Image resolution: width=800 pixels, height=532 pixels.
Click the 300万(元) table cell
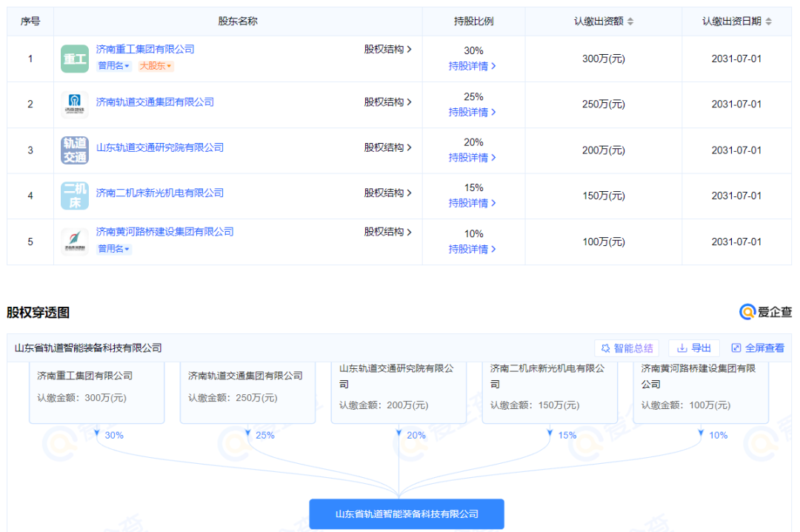(604, 59)
